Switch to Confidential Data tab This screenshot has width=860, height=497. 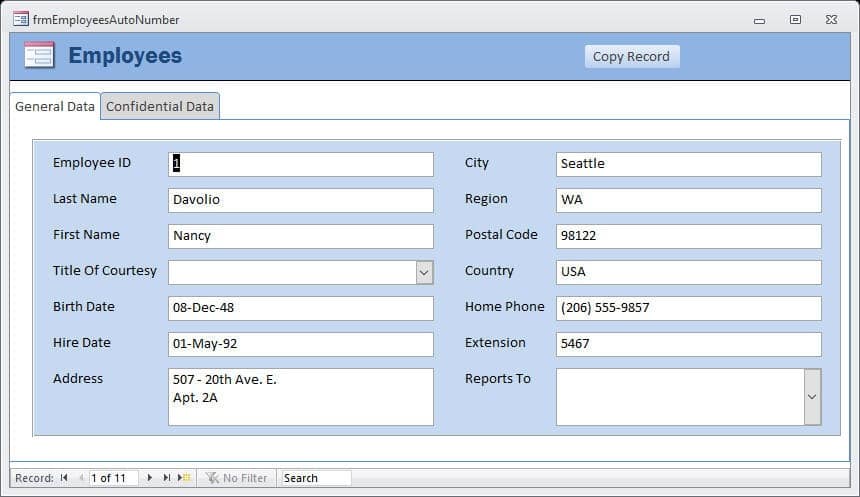tap(160, 106)
